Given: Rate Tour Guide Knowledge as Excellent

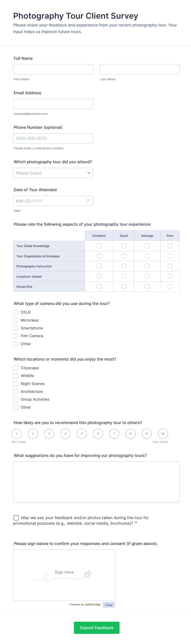Looking at the screenshot, I should (x=99, y=246).
